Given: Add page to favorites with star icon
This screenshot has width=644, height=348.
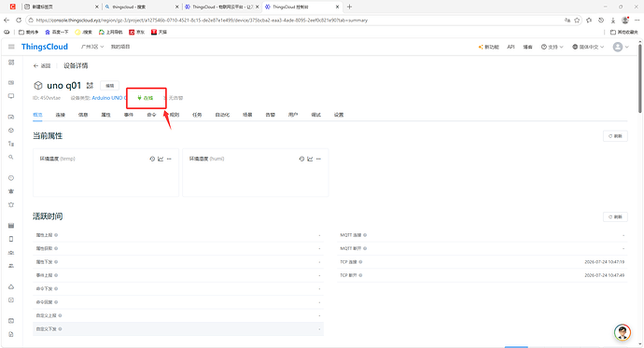Looking at the screenshot, I should click(x=577, y=21).
